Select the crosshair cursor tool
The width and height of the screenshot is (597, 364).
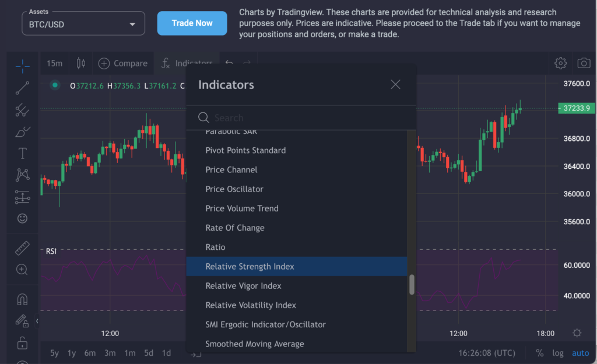click(x=22, y=66)
